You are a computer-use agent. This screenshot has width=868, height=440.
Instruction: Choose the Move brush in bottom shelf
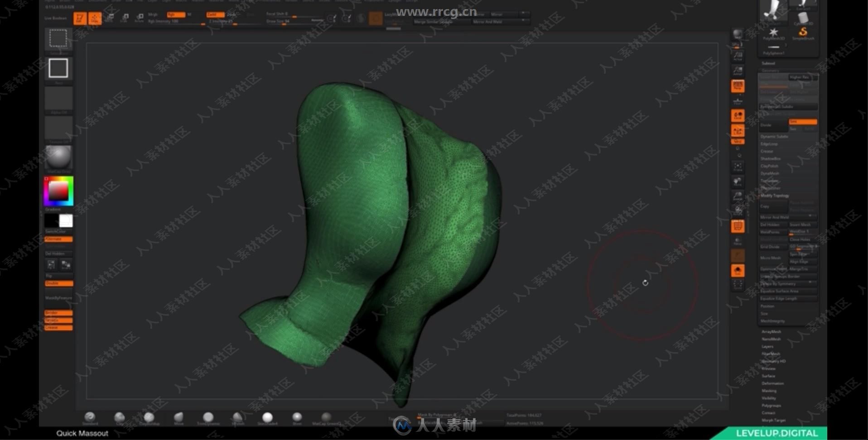178,418
